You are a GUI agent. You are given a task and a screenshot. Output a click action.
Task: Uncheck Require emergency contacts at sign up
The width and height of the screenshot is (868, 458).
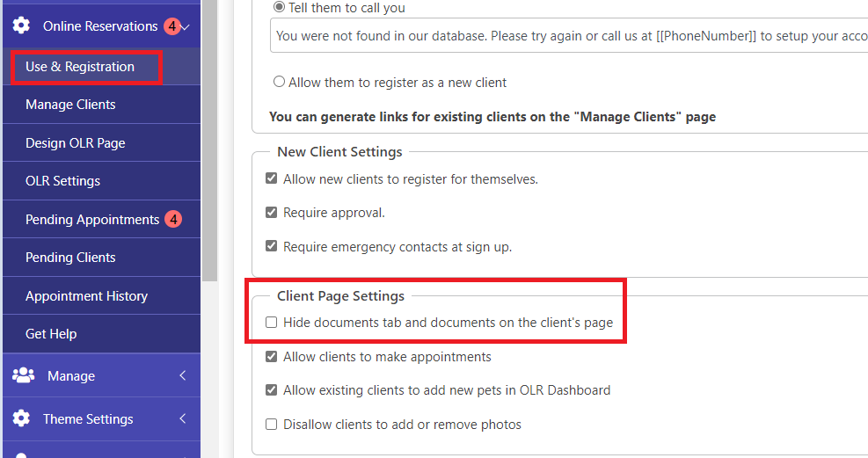coord(271,246)
